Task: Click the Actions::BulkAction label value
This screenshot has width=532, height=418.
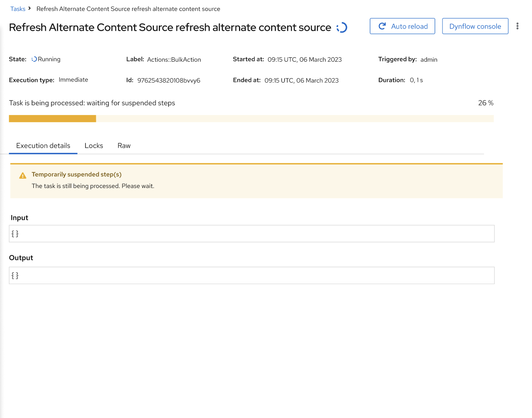Action: tap(174, 60)
